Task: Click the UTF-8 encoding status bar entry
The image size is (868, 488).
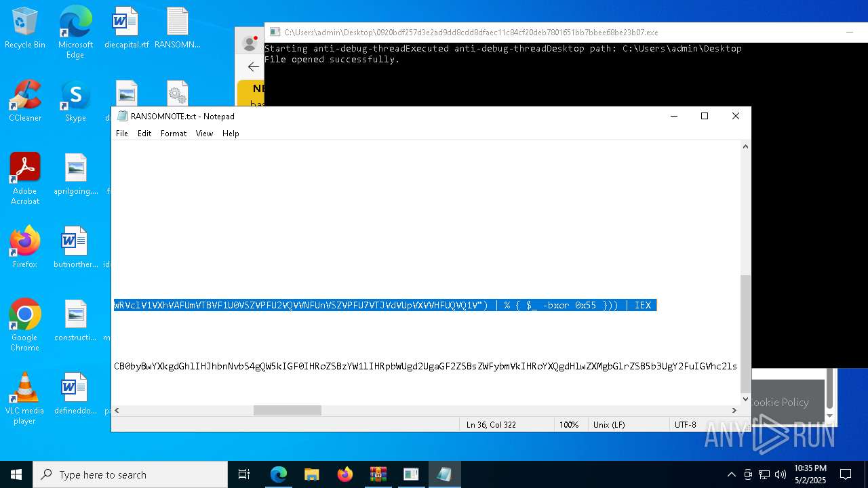Action: (x=686, y=424)
